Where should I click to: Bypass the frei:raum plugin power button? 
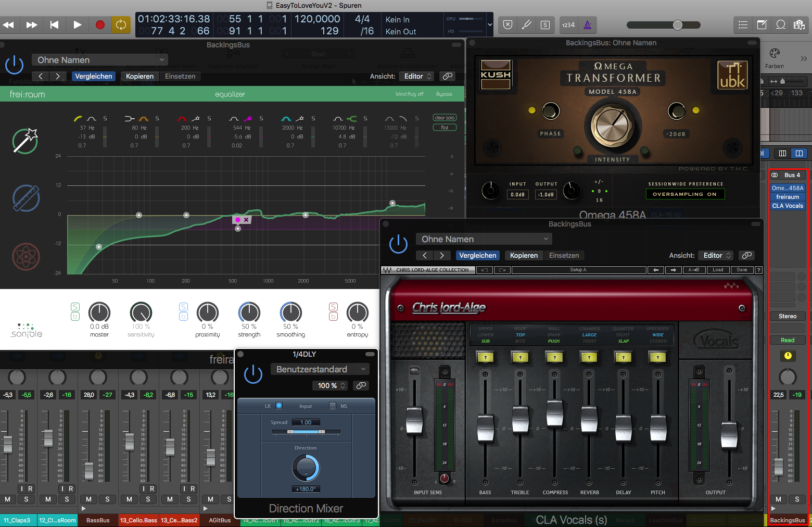(15, 65)
